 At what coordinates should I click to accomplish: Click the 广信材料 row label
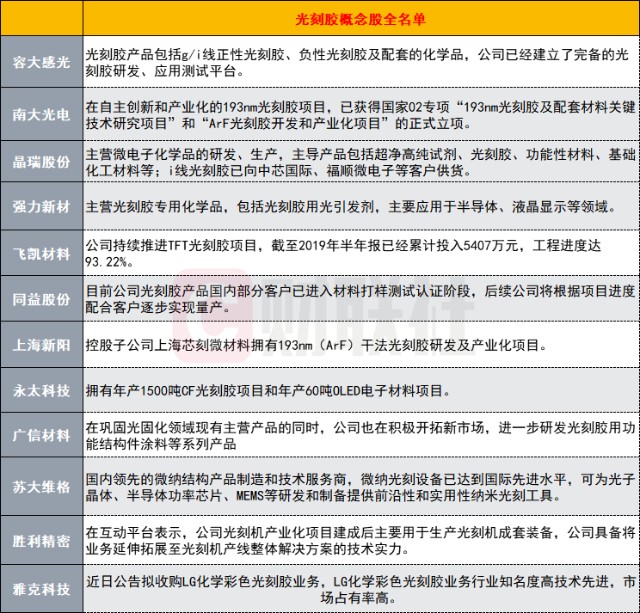(x=41, y=435)
